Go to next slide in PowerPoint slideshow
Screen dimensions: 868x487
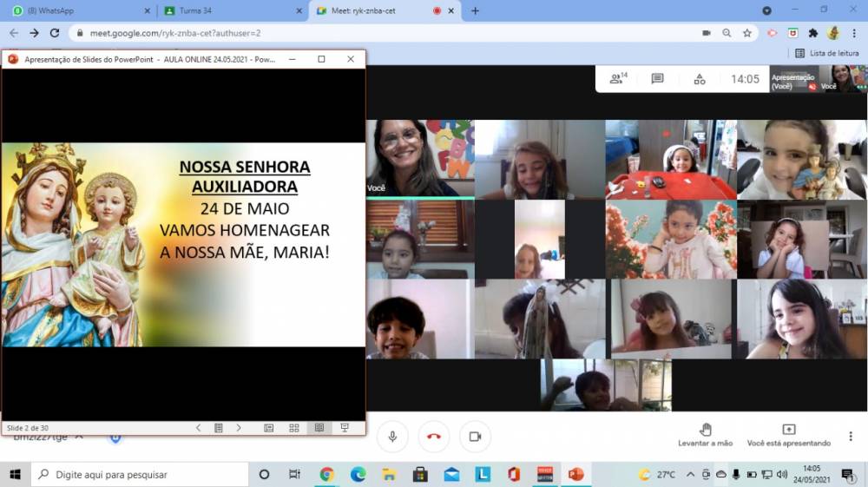(x=239, y=428)
